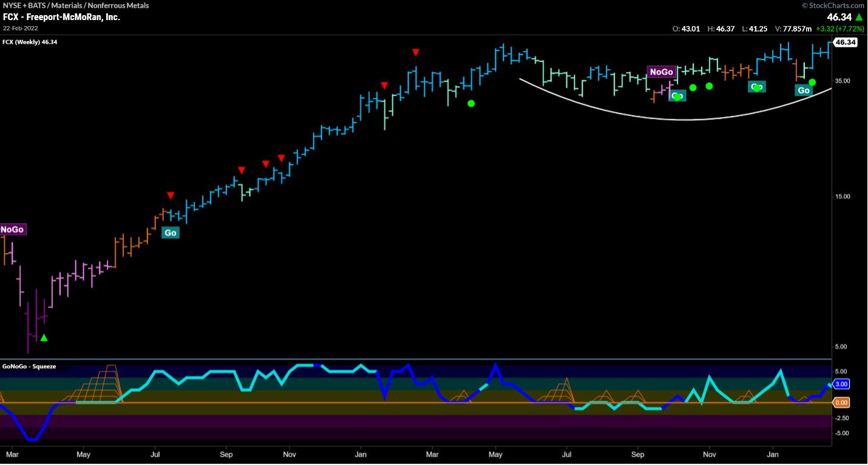868x465 pixels.
Task: Click the green +3.32 (+7.72%) change value
Action: pos(841,29)
